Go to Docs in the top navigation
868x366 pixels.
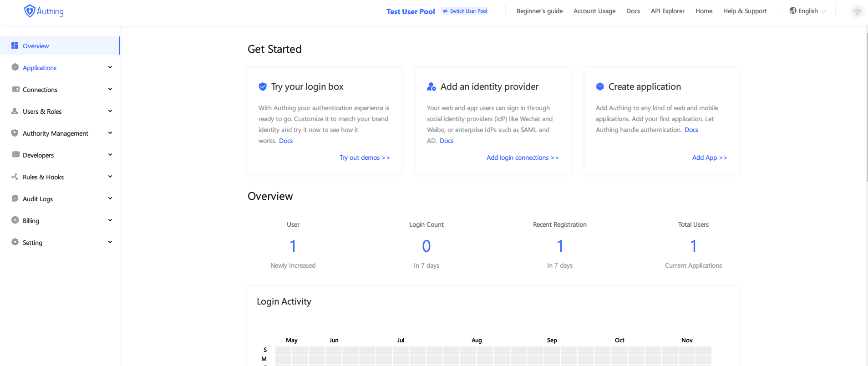point(633,11)
